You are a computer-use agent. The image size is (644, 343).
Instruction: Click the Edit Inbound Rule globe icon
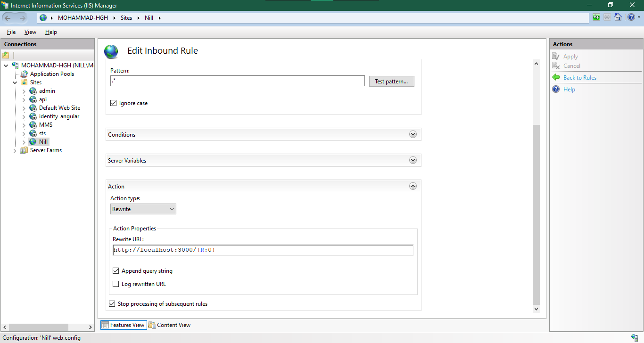pyautogui.click(x=111, y=51)
